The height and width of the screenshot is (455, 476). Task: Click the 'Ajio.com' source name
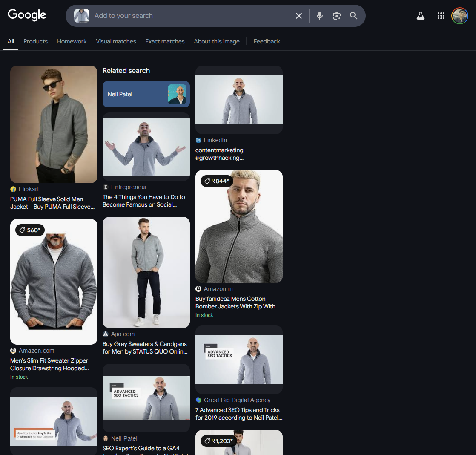coord(123,334)
